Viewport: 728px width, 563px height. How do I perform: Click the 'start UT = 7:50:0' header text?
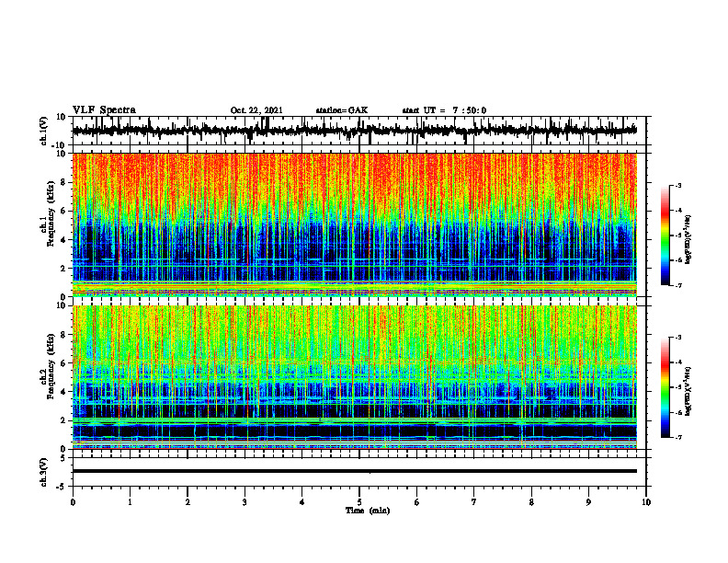(x=444, y=110)
